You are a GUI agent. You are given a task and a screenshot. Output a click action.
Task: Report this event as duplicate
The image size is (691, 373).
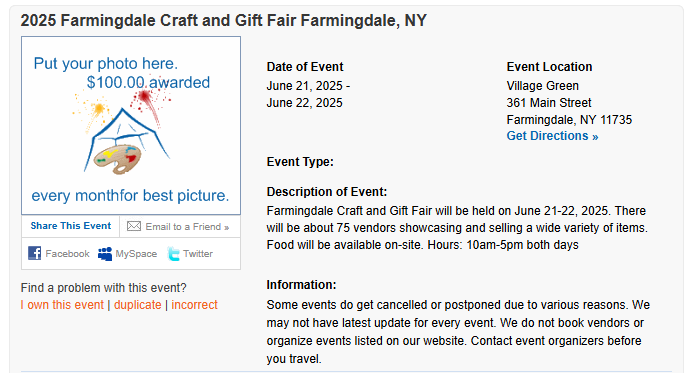[x=137, y=305]
